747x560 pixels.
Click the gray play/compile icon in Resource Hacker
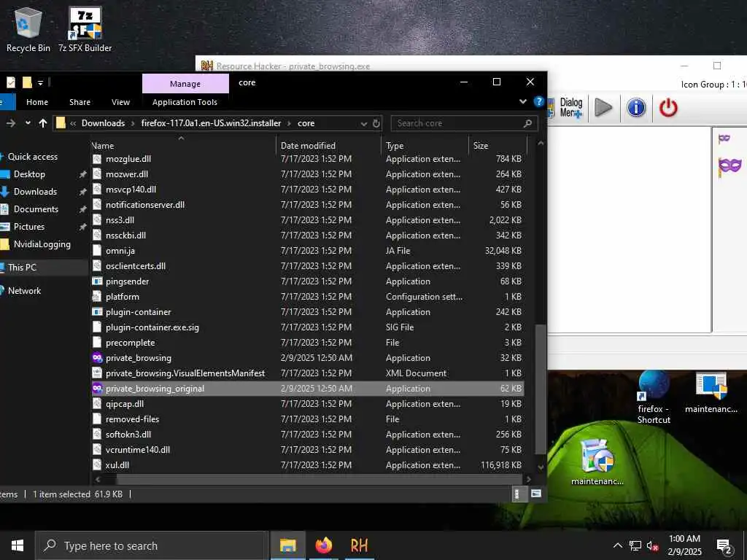click(603, 108)
